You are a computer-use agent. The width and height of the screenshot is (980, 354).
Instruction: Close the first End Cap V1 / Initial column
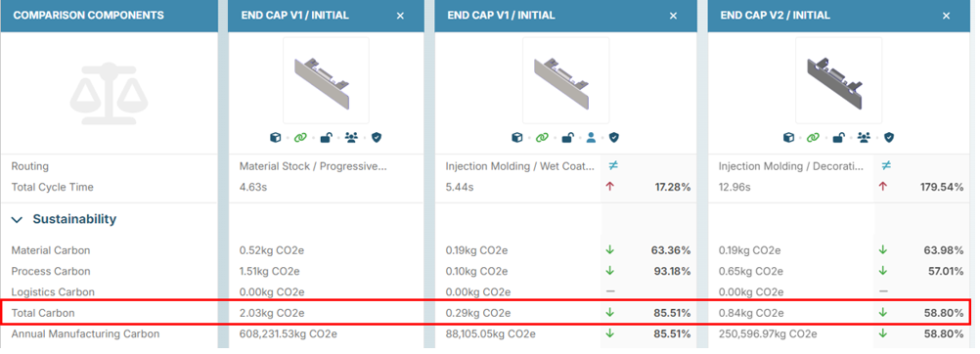[401, 16]
